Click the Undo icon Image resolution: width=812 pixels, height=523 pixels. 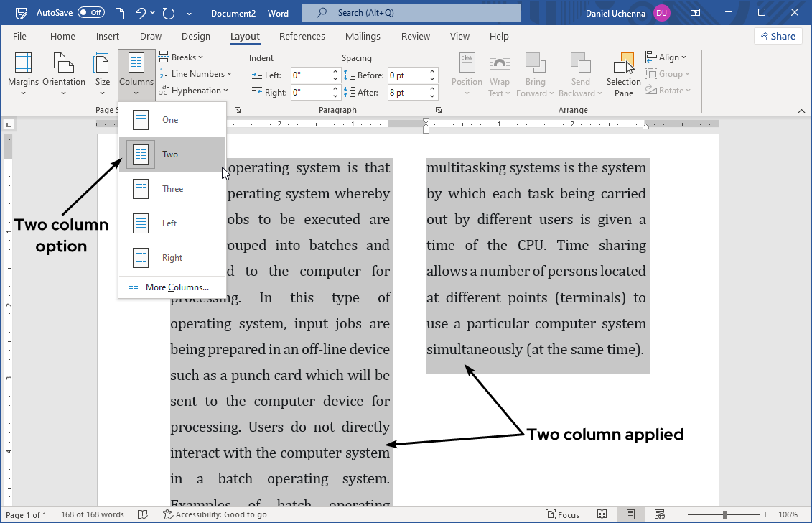pyautogui.click(x=137, y=12)
